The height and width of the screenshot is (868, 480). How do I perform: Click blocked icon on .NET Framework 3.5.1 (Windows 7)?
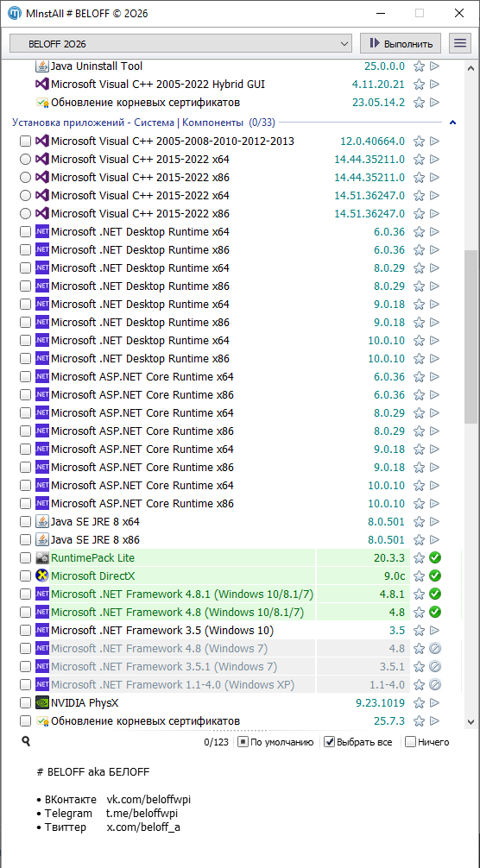pyautogui.click(x=435, y=666)
